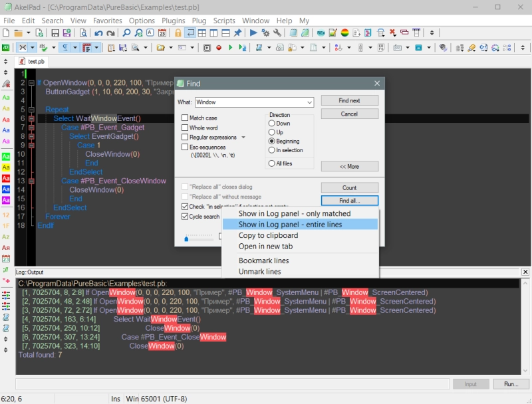
Task: Click the Find all... button
Action: pyautogui.click(x=350, y=201)
